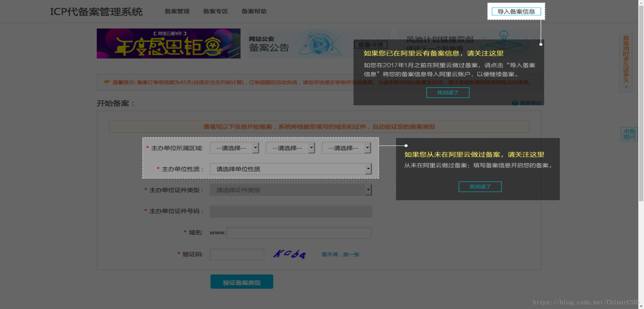Expand the second 主办单位所属区域 dropdown
644x309 pixels.
click(x=290, y=148)
